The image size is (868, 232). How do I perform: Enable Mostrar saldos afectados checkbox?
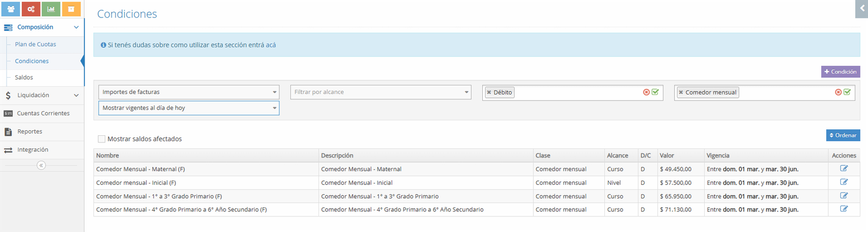click(x=101, y=139)
